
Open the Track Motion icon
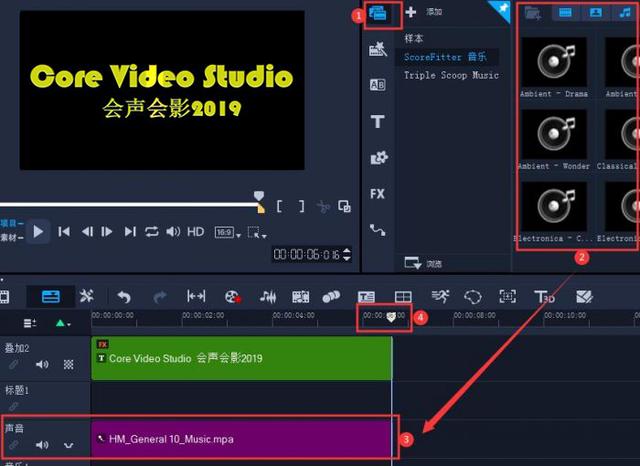click(x=331, y=296)
